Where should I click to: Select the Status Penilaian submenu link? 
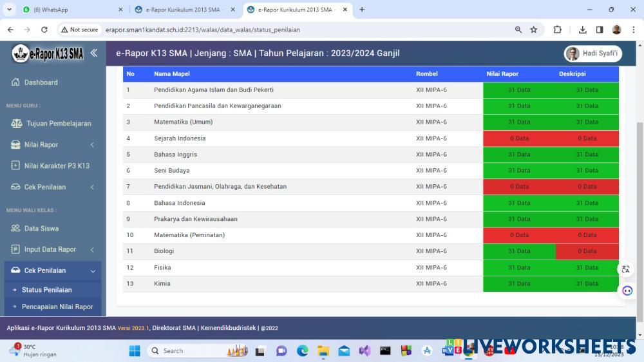click(46, 290)
